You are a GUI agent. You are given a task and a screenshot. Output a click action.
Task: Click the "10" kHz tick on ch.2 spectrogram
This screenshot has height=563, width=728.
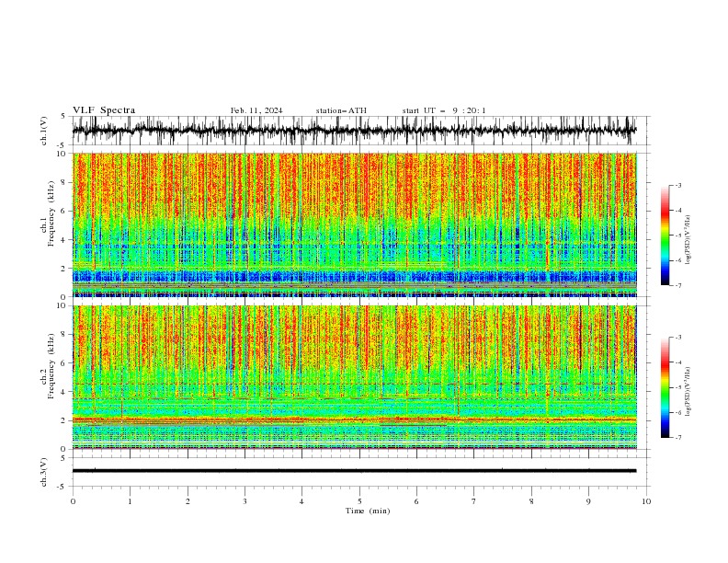pos(63,305)
